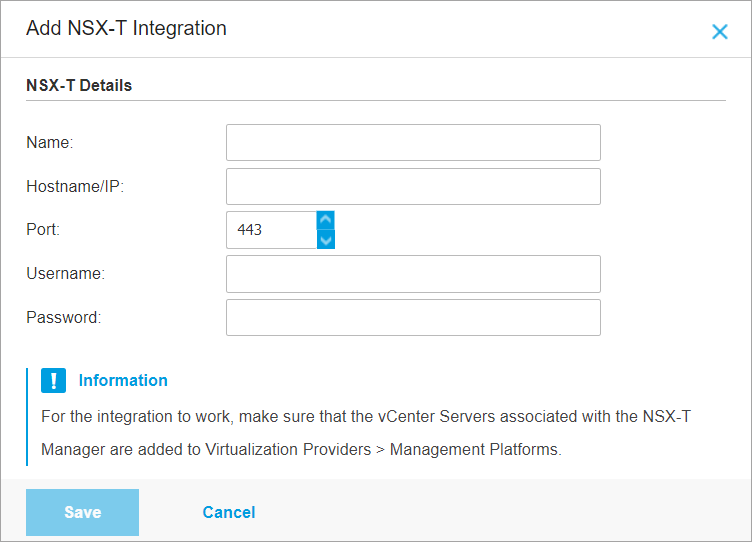Viewport: 752px width, 542px height.
Task: Cancel the NSX-T integration setup
Action: tap(229, 513)
